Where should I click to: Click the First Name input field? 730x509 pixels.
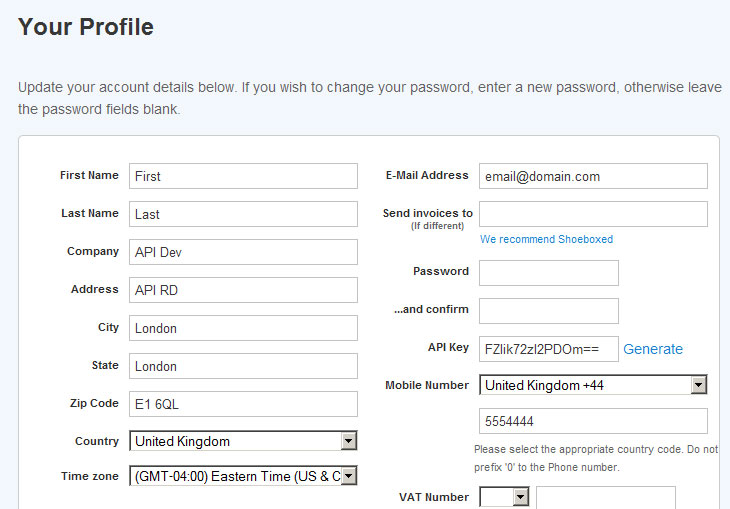coord(243,176)
